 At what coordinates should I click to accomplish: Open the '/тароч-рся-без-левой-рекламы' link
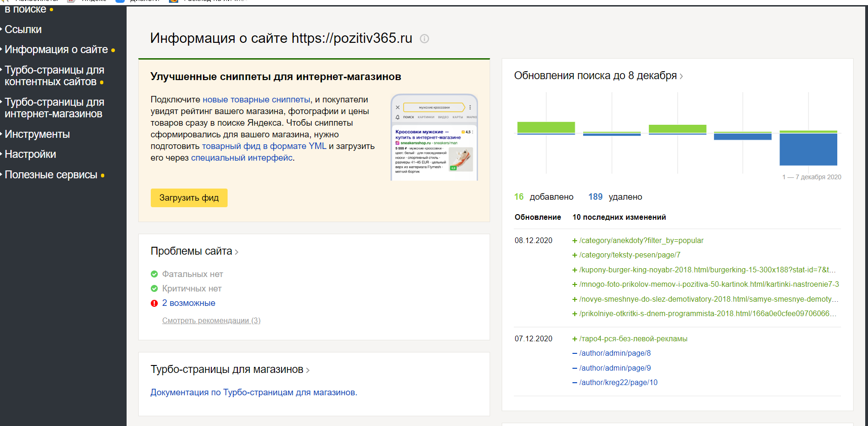[633, 339]
